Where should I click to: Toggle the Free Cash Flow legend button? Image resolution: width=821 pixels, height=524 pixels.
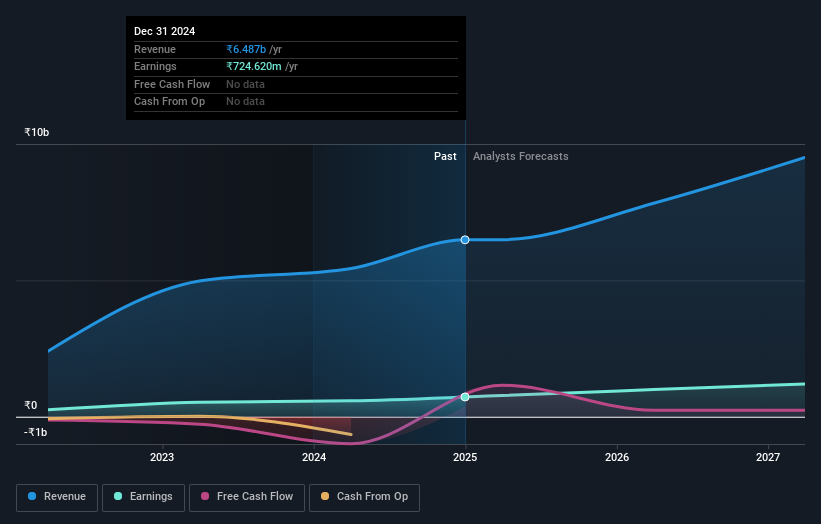point(247,497)
